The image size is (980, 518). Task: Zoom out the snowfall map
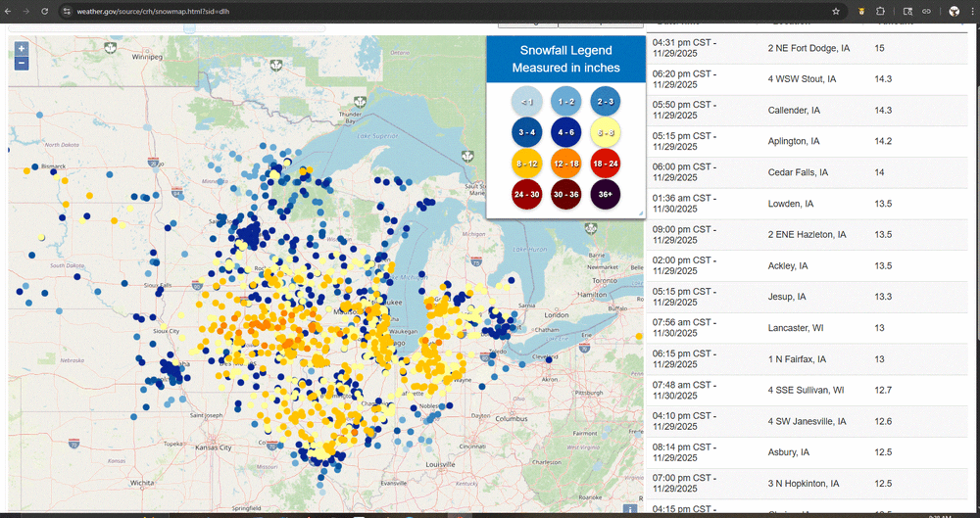[x=22, y=63]
